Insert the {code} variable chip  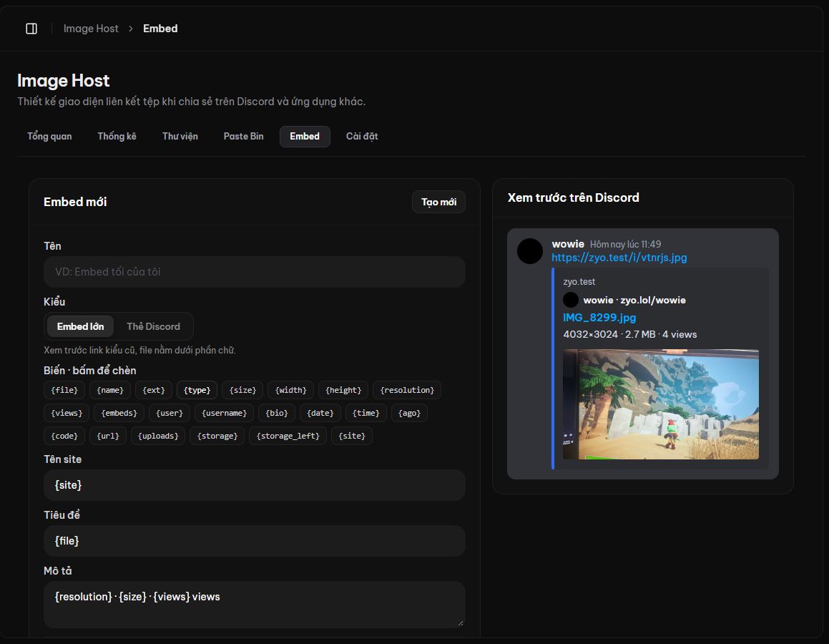click(64, 436)
